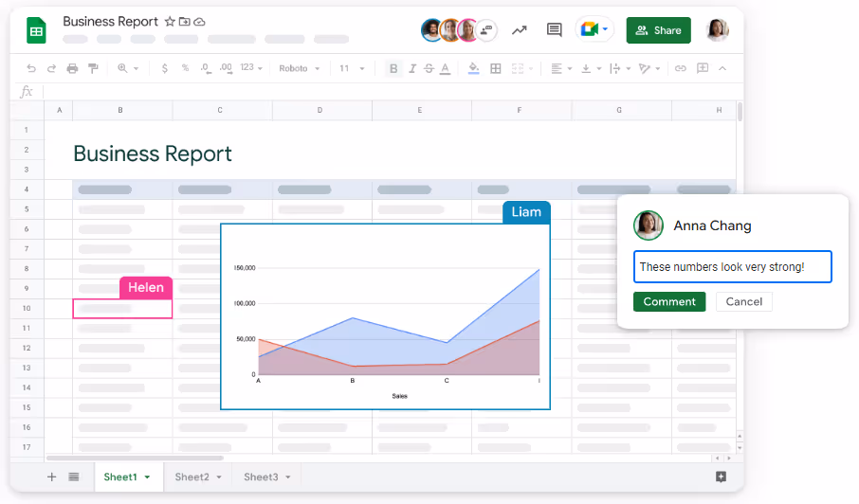859x504 pixels.
Task: Toggle strikethrough formatting
Action: pos(429,68)
